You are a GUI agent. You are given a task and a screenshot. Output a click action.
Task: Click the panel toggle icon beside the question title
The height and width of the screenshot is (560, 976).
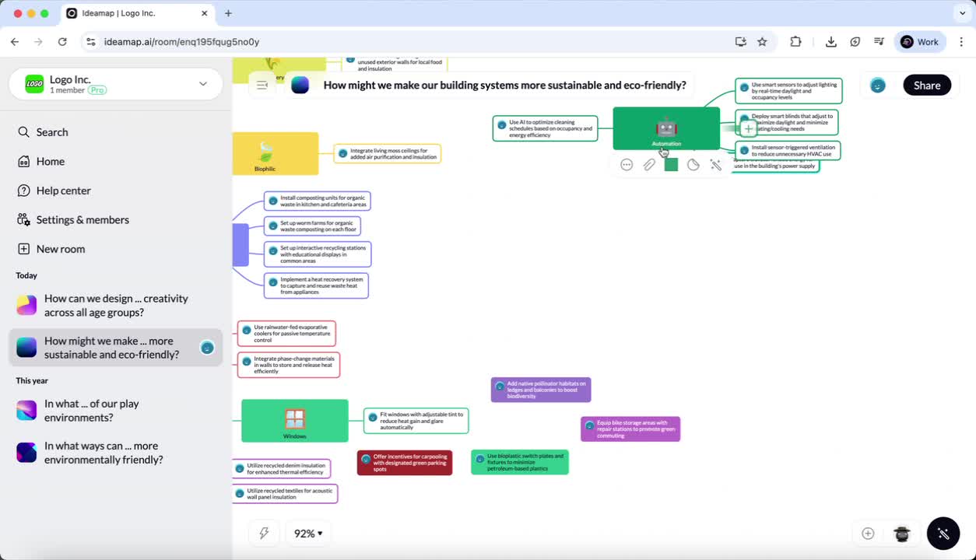coord(262,85)
